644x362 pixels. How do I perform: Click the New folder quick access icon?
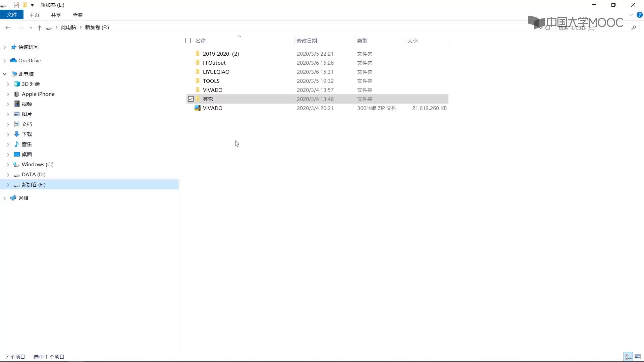[x=24, y=5]
